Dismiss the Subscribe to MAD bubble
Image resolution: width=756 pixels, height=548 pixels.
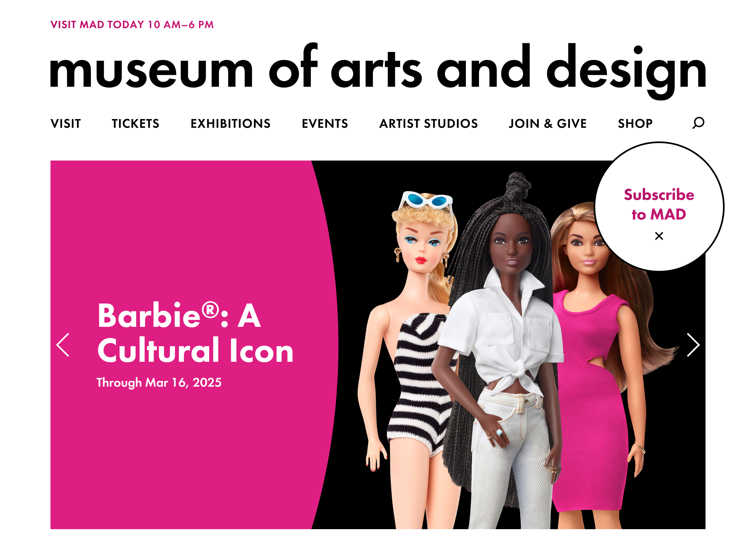click(x=659, y=236)
